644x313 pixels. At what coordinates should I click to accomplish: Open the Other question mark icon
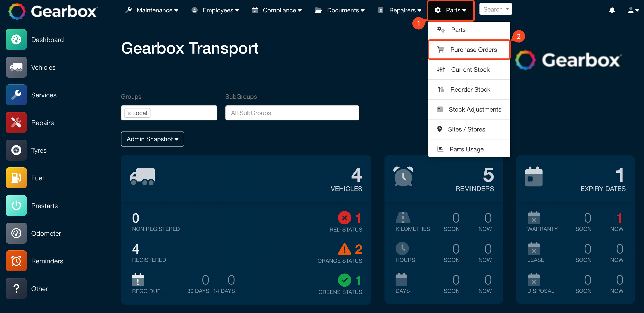(16, 289)
